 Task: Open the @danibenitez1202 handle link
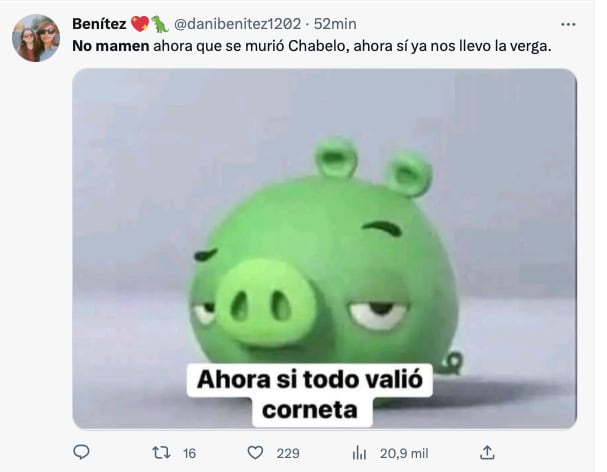(x=237, y=24)
